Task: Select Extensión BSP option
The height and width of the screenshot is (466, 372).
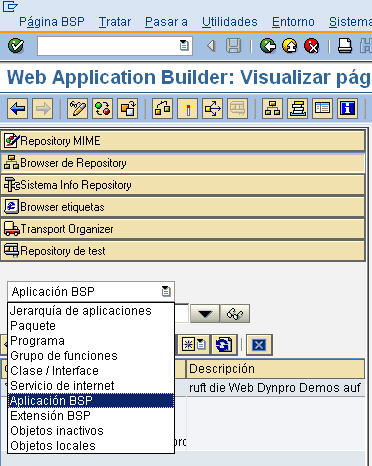Action: click(x=91, y=416)
